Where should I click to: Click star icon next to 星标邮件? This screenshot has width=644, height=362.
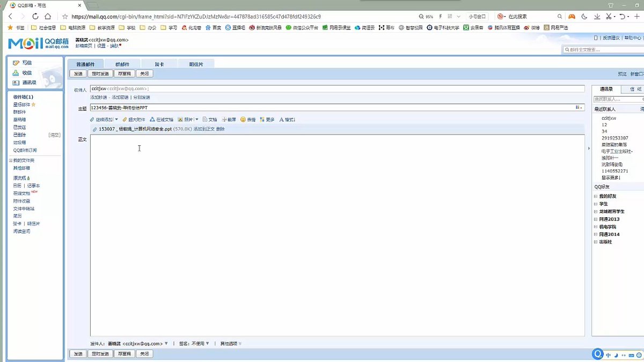click(33, 105)
